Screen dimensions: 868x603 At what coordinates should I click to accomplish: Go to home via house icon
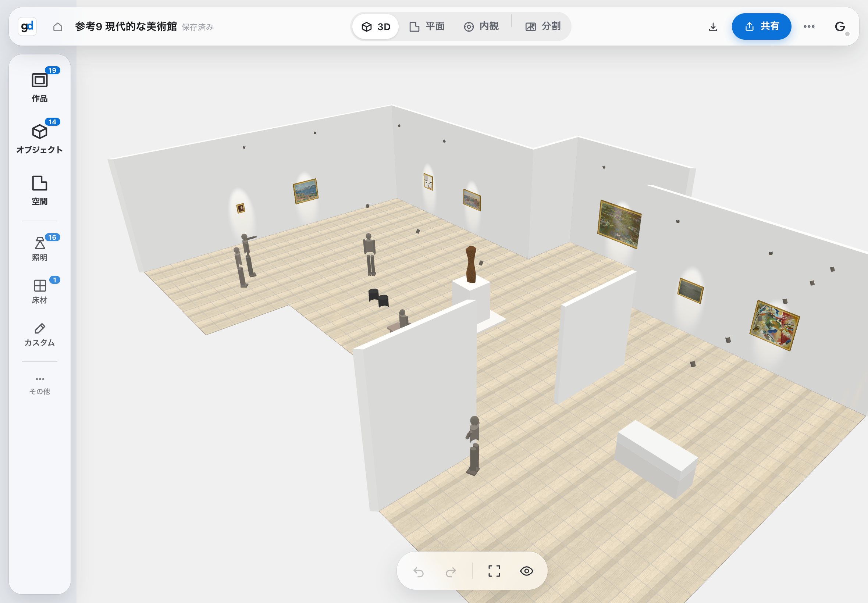(58, 27)
